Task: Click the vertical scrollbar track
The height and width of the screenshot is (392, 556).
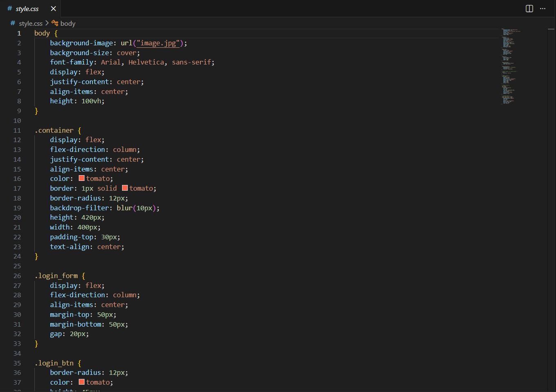Action: [552, 210]
